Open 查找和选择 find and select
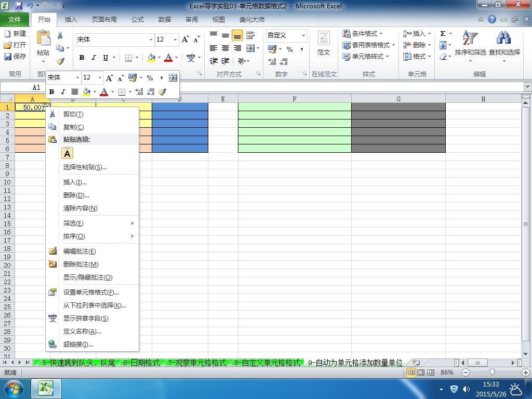Viewport: 532px width, 399px height. click(x=504, y=46)
